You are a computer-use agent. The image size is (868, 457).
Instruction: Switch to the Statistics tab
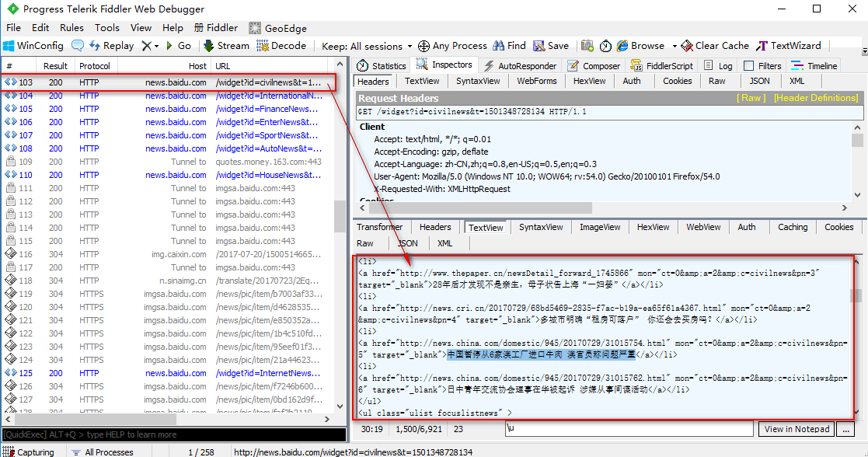[382, 66]
